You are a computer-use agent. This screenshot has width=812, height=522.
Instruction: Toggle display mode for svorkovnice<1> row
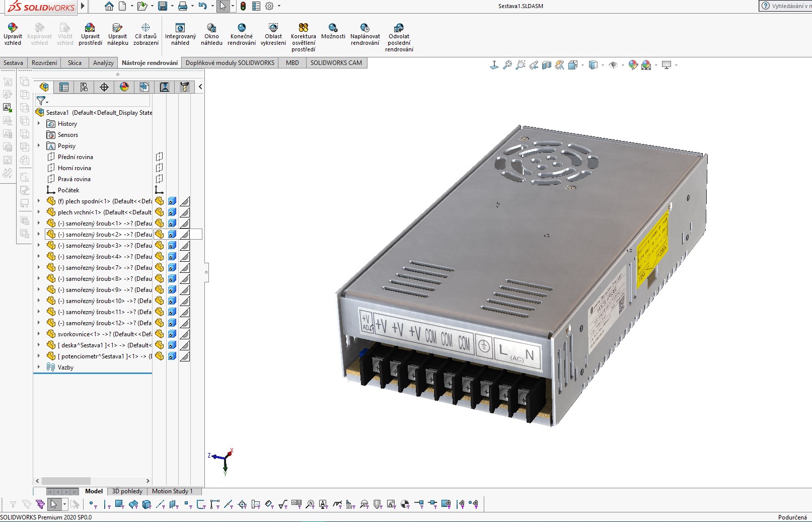[x=172, y=334]
